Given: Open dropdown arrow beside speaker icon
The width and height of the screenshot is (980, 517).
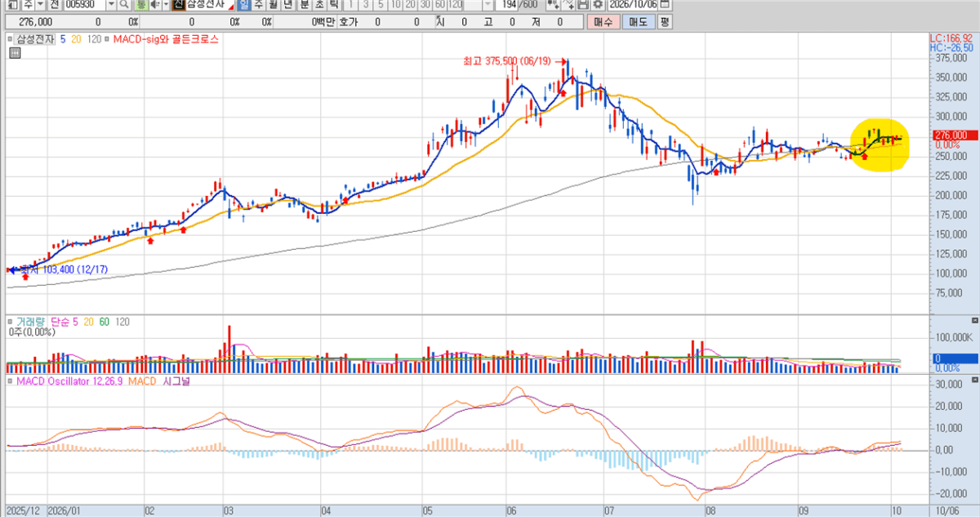Looking at the screenshot, I should (166, 5).
